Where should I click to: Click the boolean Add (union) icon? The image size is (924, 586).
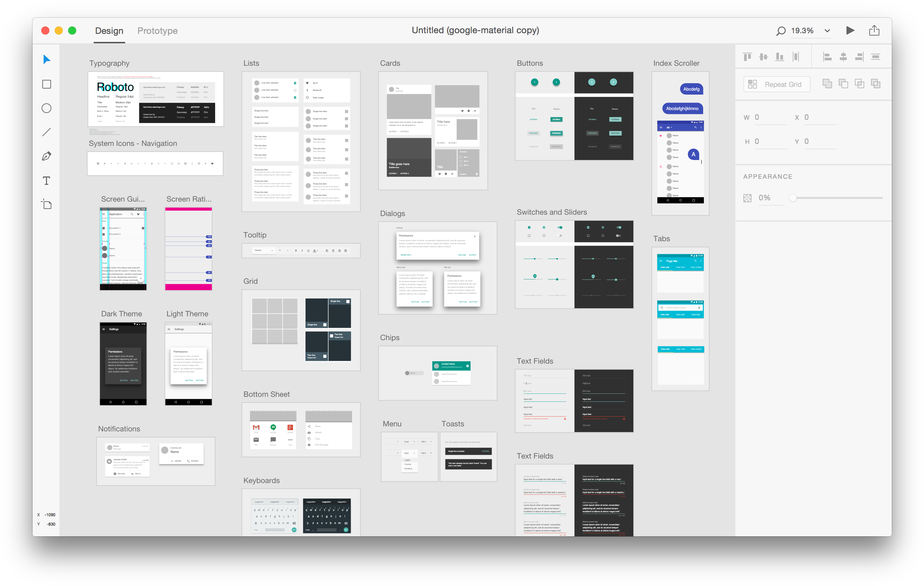[827, 84]
